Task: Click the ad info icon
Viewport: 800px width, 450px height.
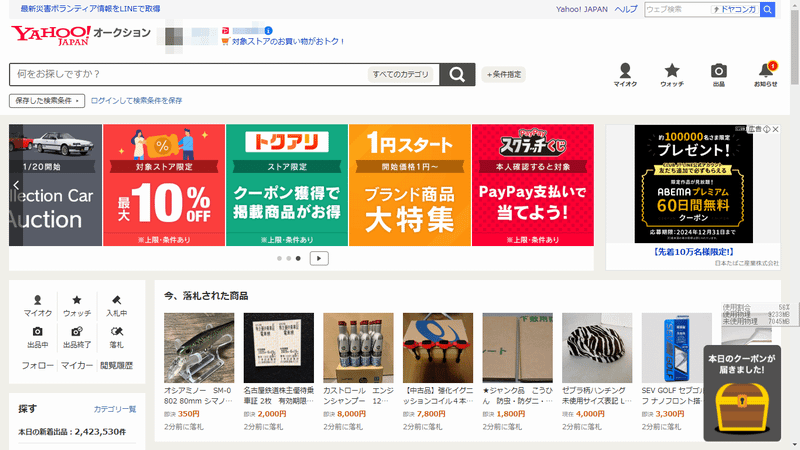Action: 766,129
